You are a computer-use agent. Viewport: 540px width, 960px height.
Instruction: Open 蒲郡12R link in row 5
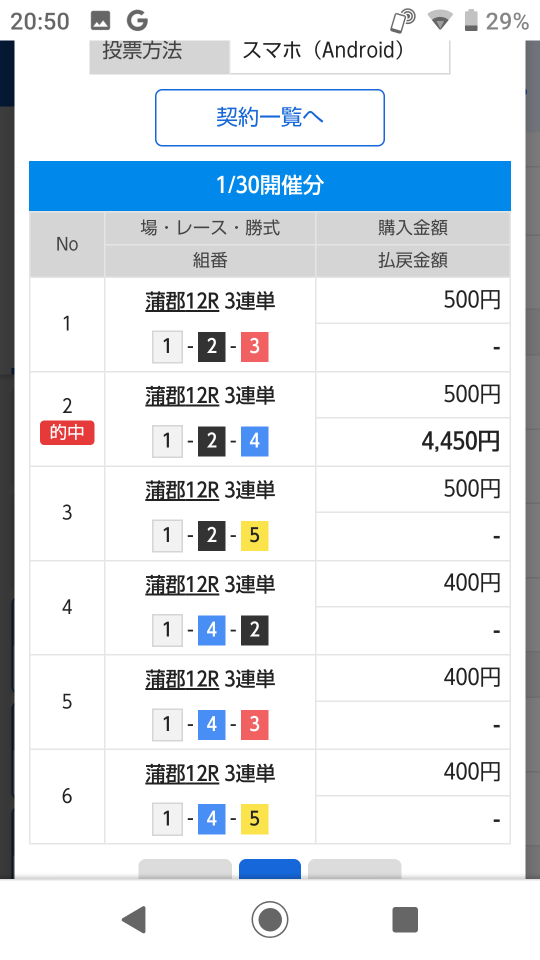[182, 678]
